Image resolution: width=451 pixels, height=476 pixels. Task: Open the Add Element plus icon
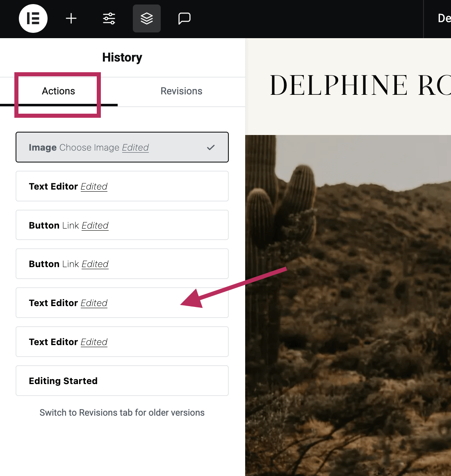point(71,18)
